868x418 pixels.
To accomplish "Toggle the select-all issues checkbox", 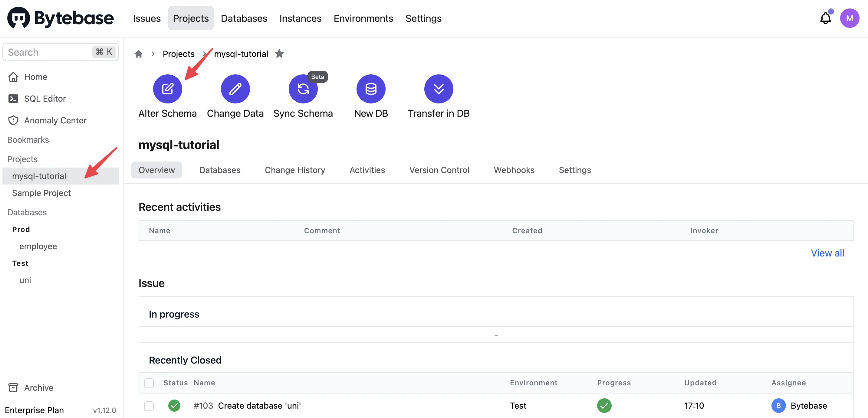I will point(149,383).
